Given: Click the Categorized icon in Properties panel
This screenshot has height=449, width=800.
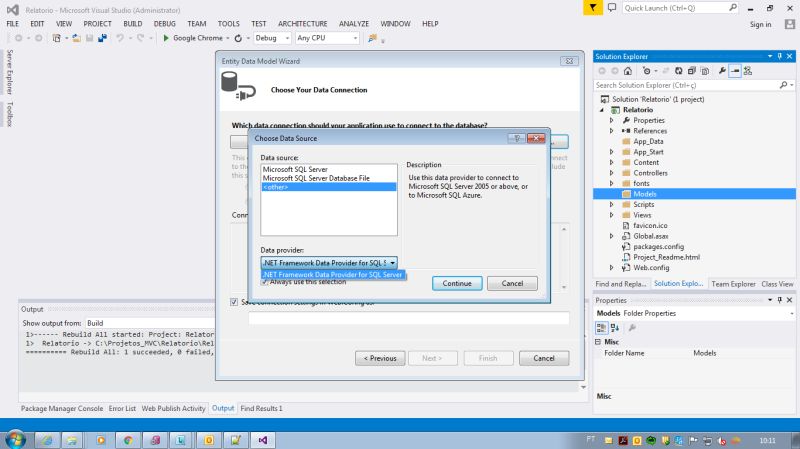Looking at the screenshot, I should click(602, 328).
